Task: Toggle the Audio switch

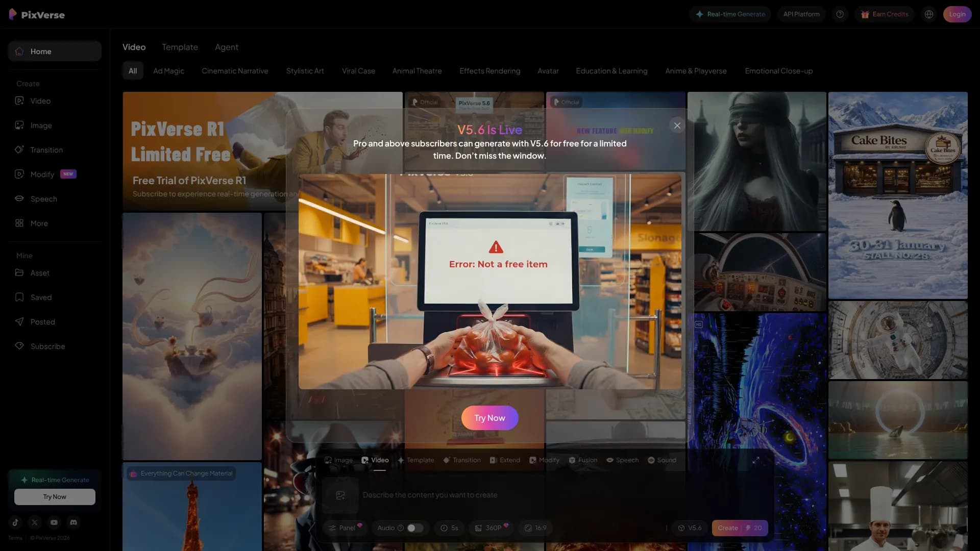Action: click(415, 528)
